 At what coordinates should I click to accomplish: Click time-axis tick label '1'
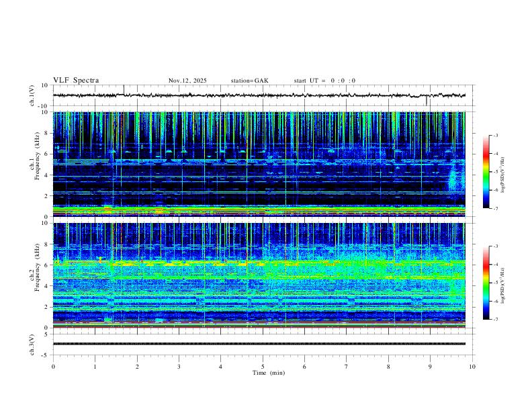coord(95,367)
